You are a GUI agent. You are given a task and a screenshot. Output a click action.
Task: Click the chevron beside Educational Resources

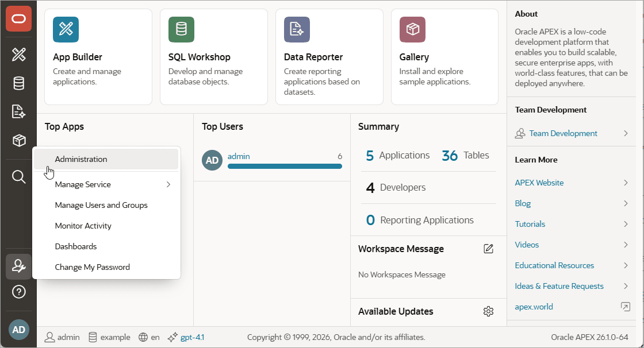coord(626,265)
